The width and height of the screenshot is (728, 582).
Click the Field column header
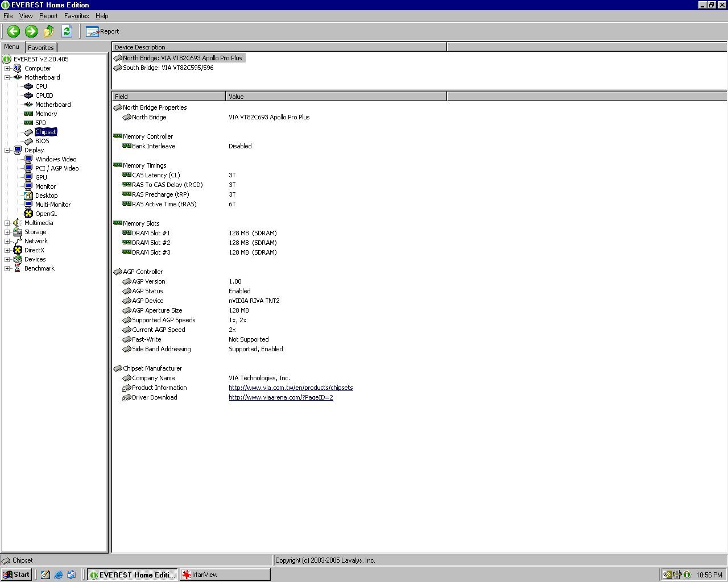point(169,97)
